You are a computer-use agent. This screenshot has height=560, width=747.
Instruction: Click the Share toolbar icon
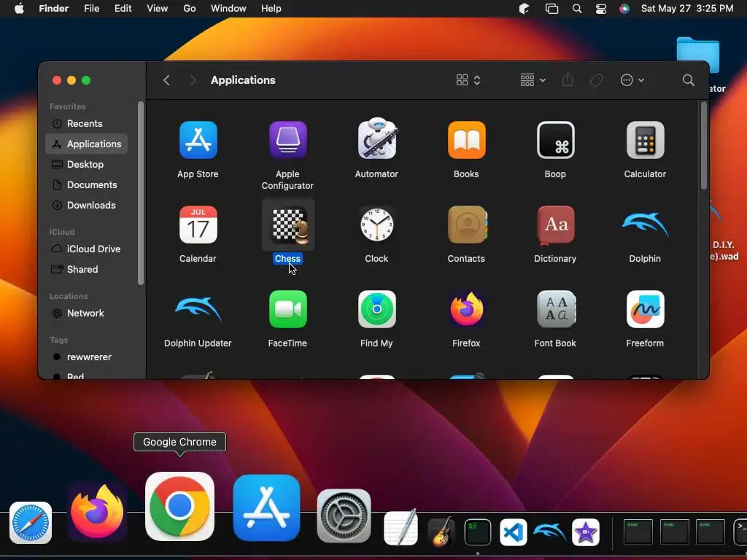pos(568,79)
